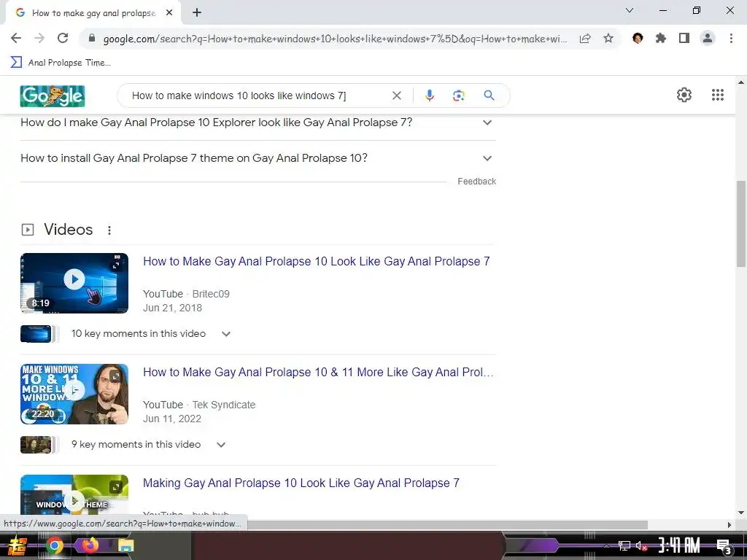Image resolution: width=747 pixels, height=560 pixels.
Task: Click the Google doodle logo
Action: pyautogui.click(x=53, y=96)
